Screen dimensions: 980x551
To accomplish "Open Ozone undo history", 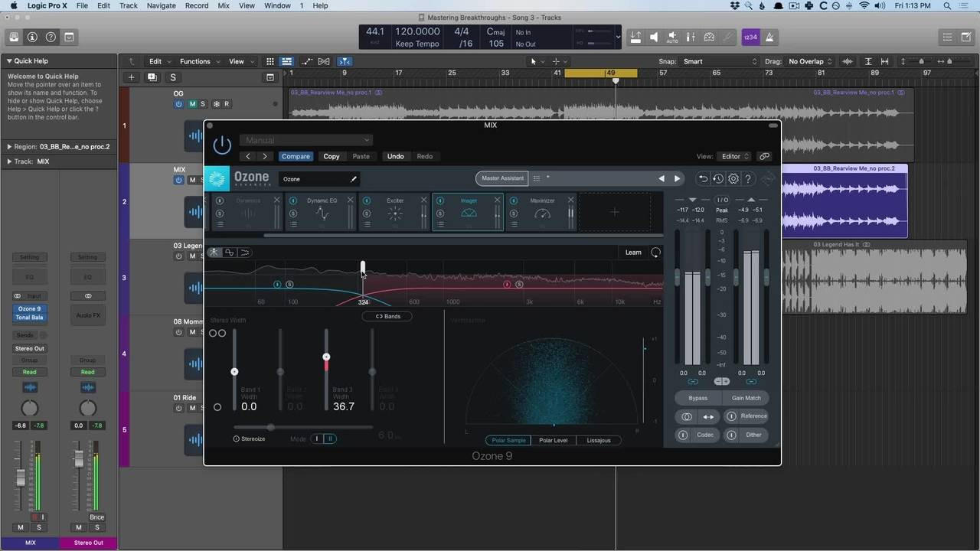I will 717,179.
